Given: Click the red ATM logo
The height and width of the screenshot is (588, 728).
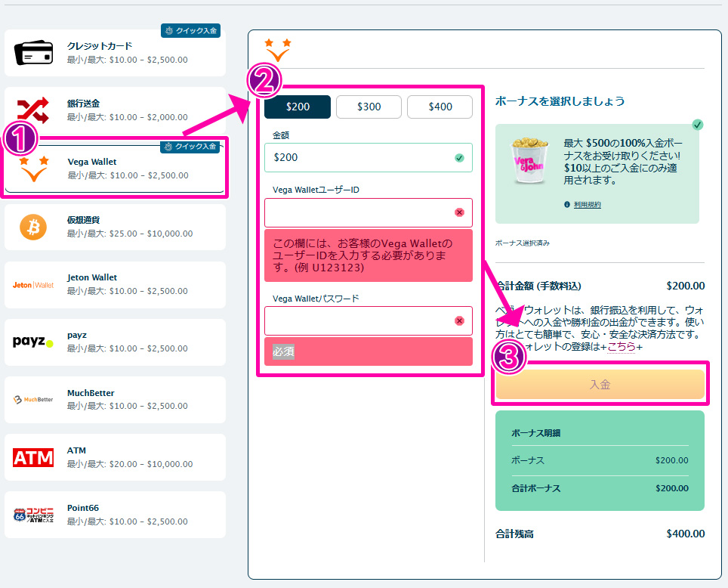Looking at the screenshot, I should point(33,458).
